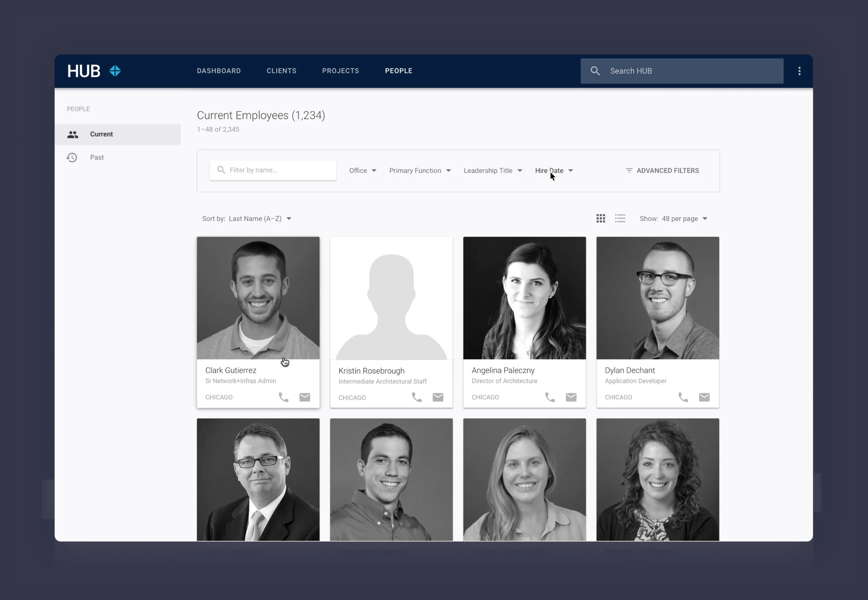Click Dylan Dechant's phone icon
Viewport: 868px width, 600px height.
click(683, 397)
